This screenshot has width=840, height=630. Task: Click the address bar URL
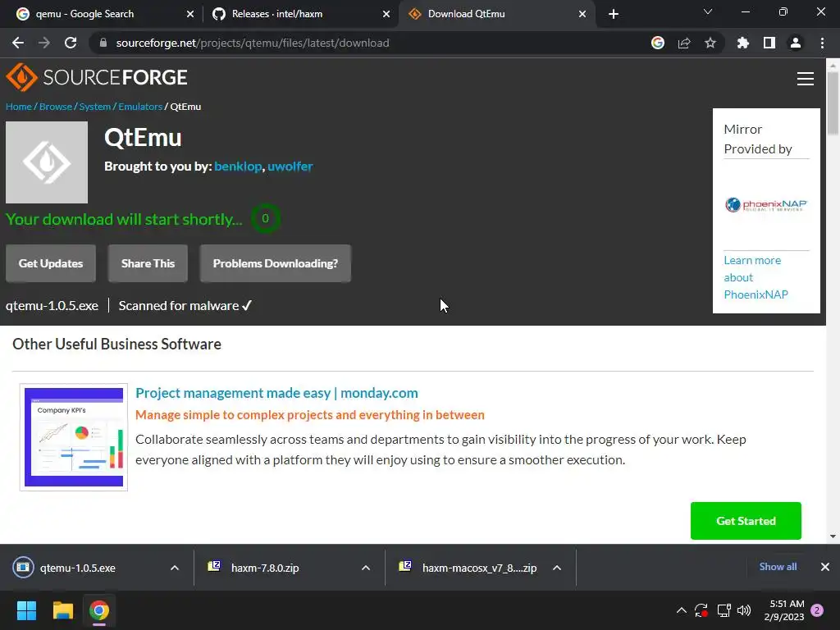coord(253,43)
